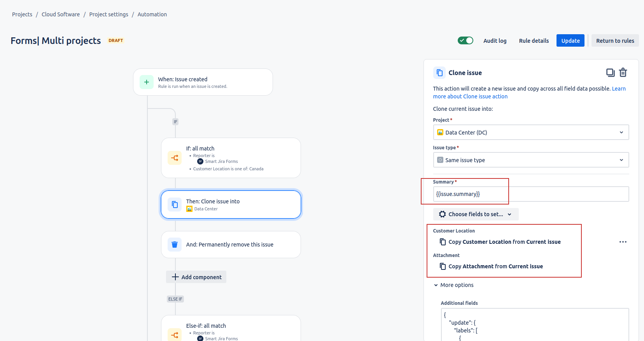Click the green plus trigger icon for Issue created
The width and height of the screenshot is (644, 341).
click(x=147, y=82)
